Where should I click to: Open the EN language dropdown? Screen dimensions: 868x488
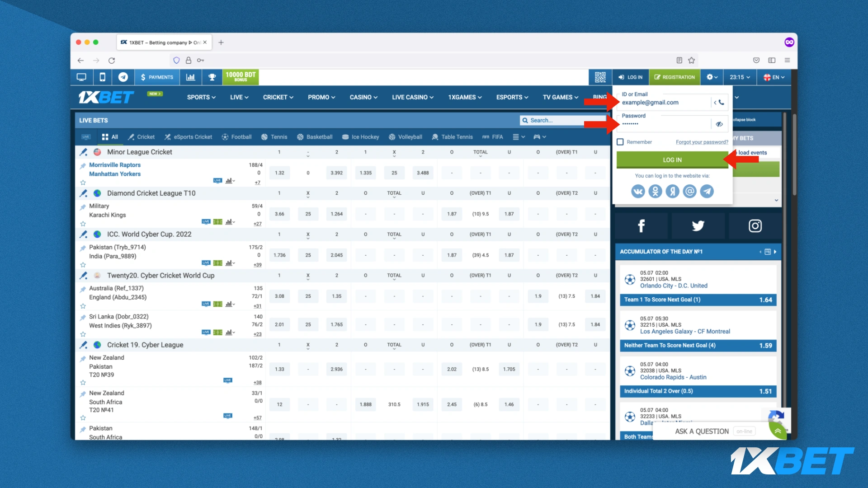(774, 77)
